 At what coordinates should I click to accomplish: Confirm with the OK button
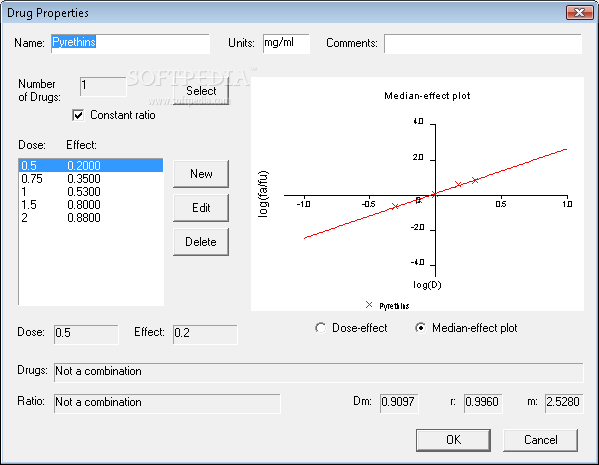(x=453, y=440)
